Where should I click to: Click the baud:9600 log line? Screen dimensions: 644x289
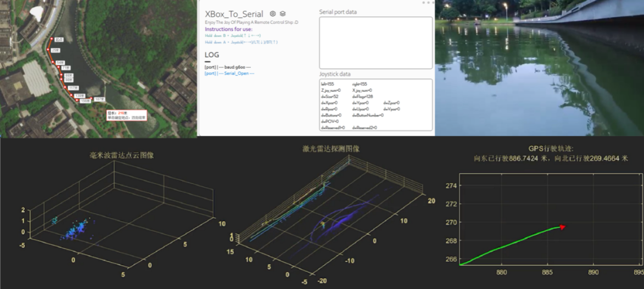coord(227,67)
